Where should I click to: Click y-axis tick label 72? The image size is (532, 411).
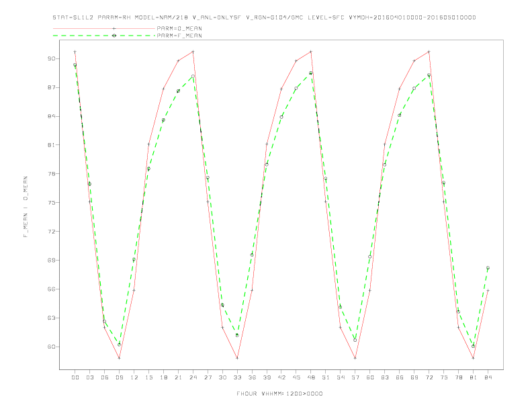pyautogui.click(x=52, y=232)
